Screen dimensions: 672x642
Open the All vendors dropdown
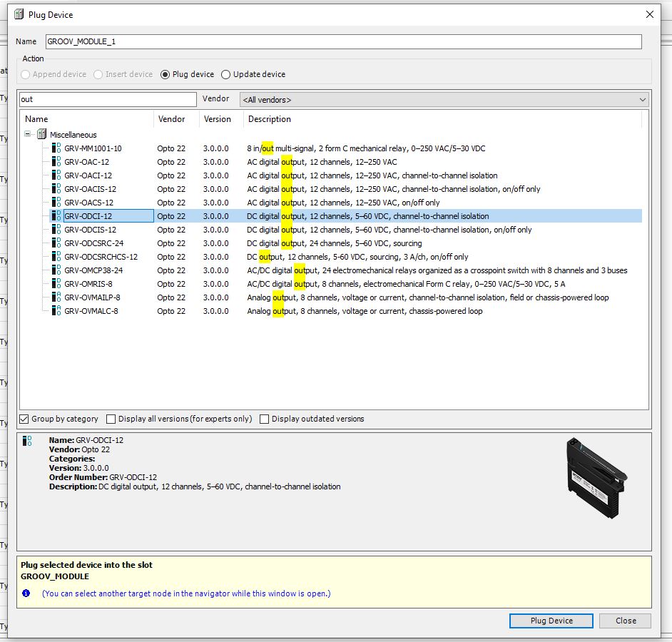pos(444,99)
